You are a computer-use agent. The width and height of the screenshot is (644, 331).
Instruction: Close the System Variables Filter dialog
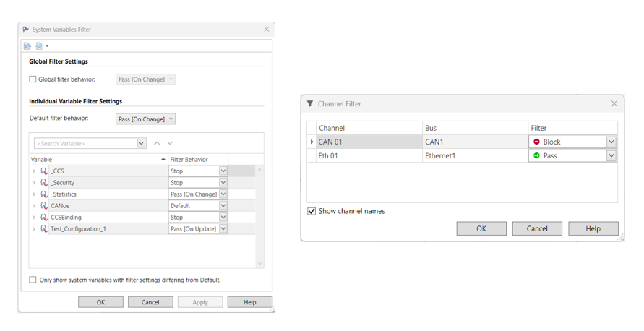click(x=267, y=29)
